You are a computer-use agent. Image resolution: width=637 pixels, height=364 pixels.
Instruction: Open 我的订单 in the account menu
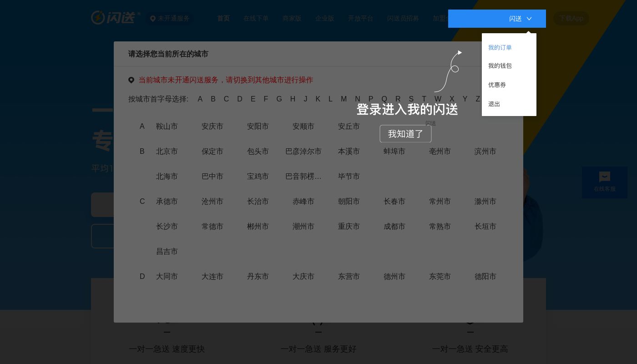click(500, 47)
